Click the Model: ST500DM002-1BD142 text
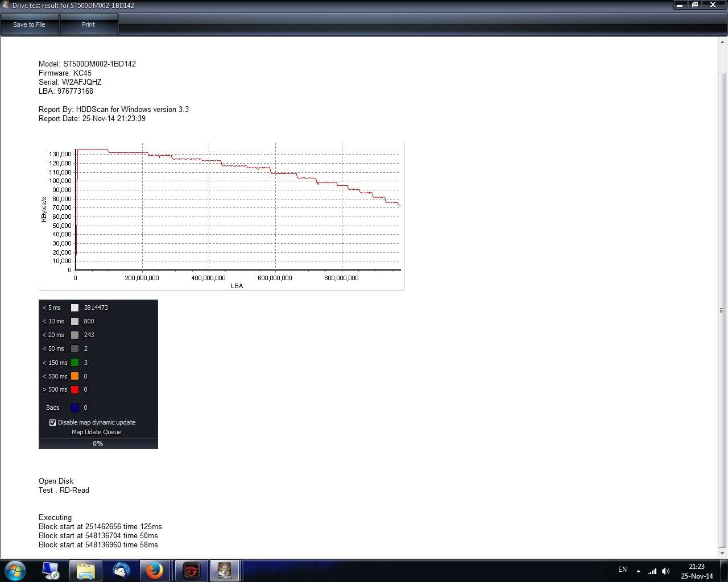The height and width of the screenshot is (582, 728). (x=87, y=64)
